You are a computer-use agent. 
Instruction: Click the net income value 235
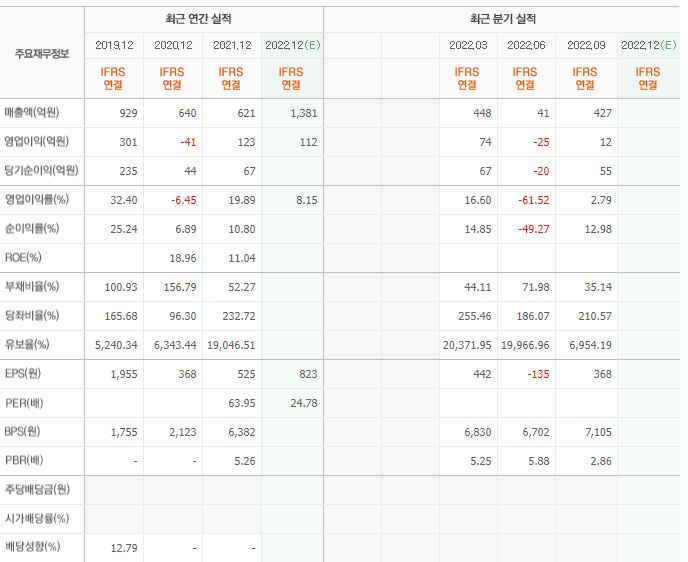[x=128, y=171]
